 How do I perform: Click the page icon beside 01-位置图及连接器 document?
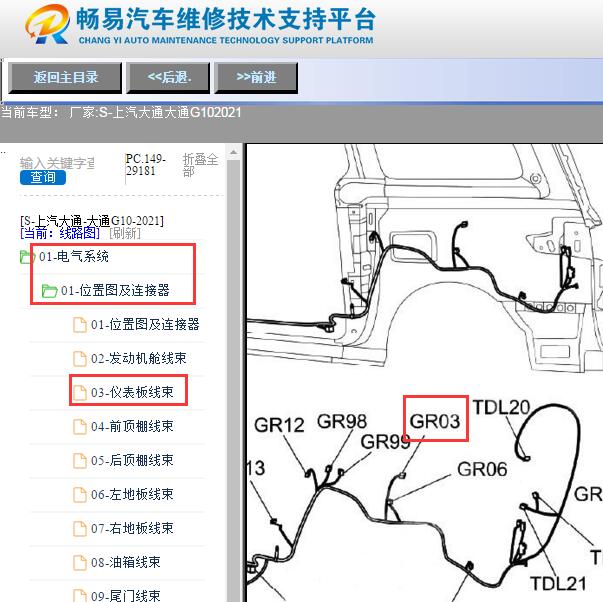80,325
